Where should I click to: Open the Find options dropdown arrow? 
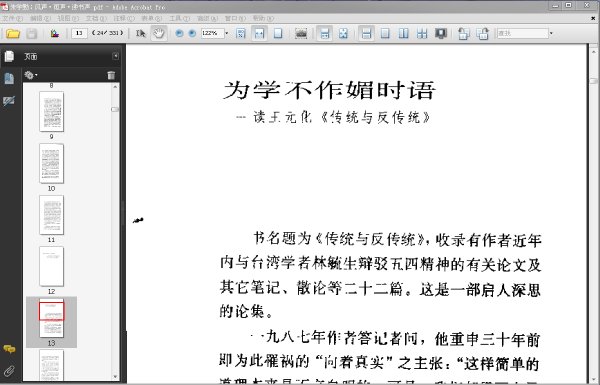coord(551,33)
